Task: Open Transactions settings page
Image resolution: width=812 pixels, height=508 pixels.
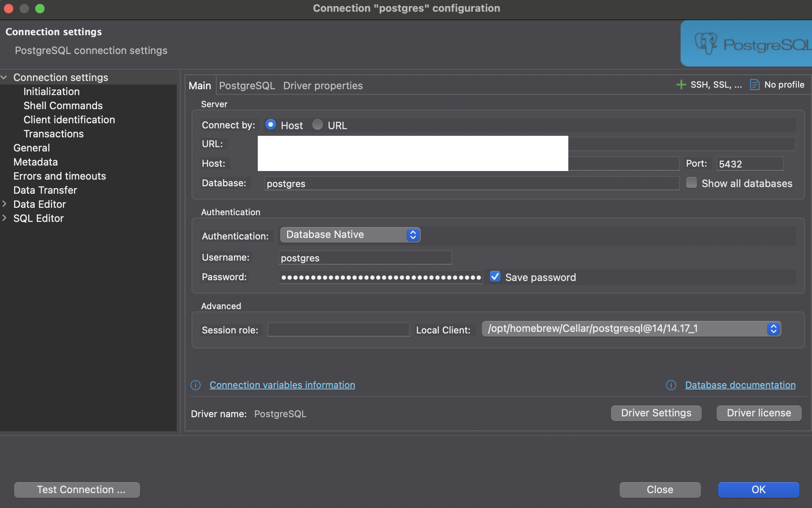Action: coord(54,134)
